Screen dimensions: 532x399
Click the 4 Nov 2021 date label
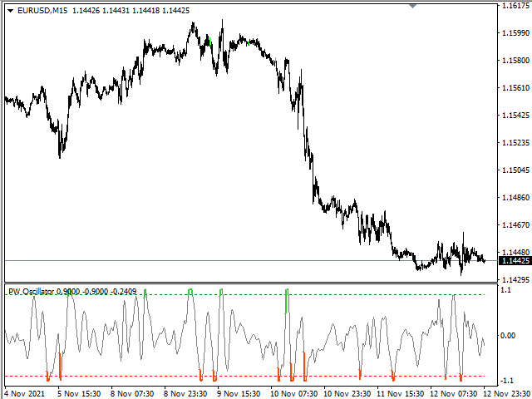click(x=25, y=394)
